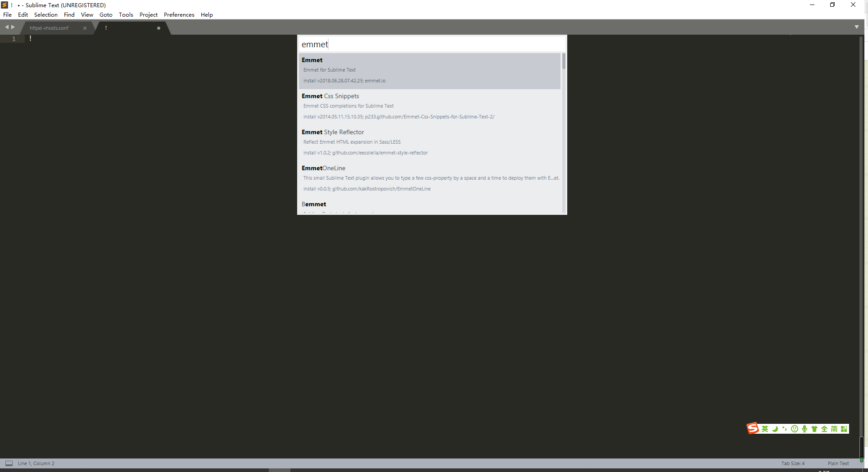Open the Goto menu

[106, 14]
